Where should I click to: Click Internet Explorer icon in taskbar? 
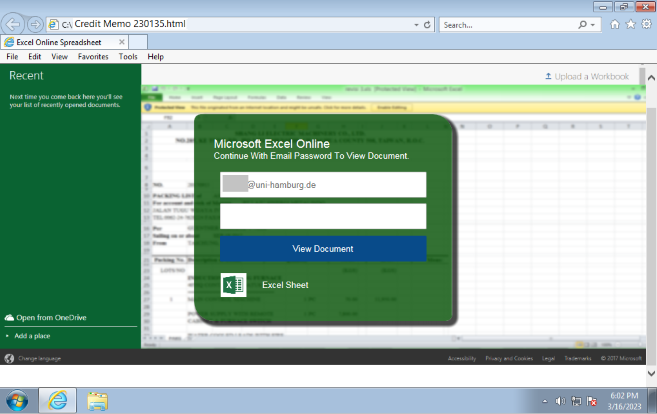(57, 401)
